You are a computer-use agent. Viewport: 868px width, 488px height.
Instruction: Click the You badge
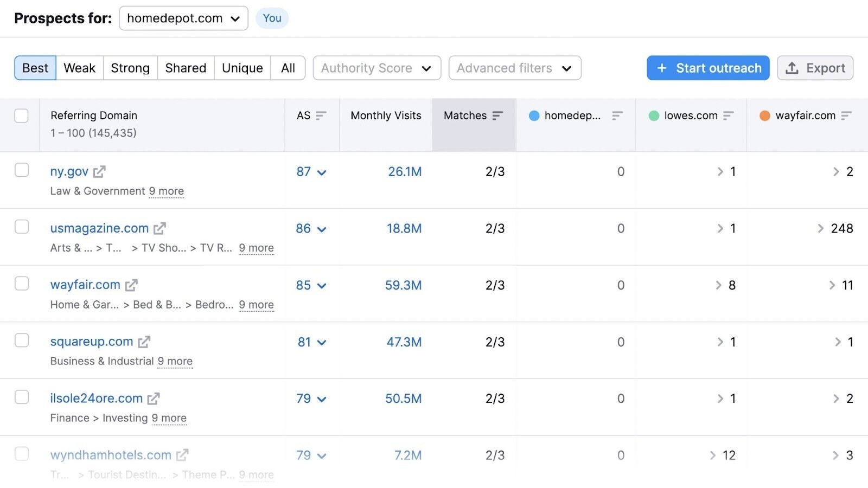point(272,18)
